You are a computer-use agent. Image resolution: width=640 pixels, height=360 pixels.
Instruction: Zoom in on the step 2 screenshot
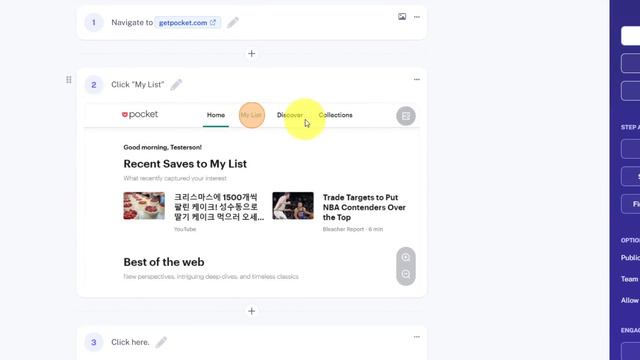click(x=406, y=258)
